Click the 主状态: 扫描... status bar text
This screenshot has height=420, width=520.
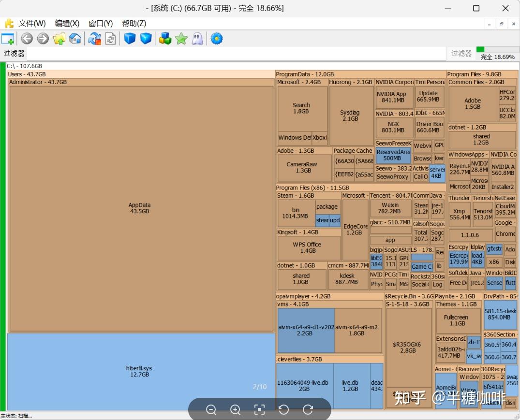point(16,416)
